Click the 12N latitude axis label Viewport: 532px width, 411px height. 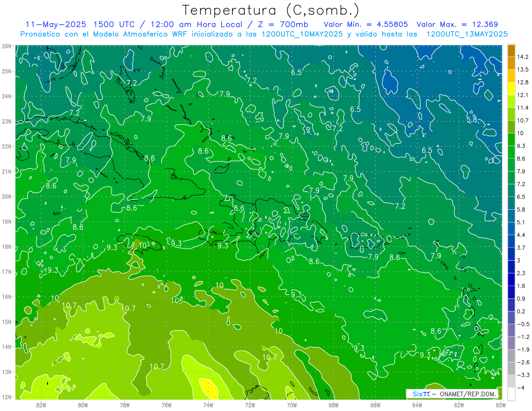tap(6, 397)
